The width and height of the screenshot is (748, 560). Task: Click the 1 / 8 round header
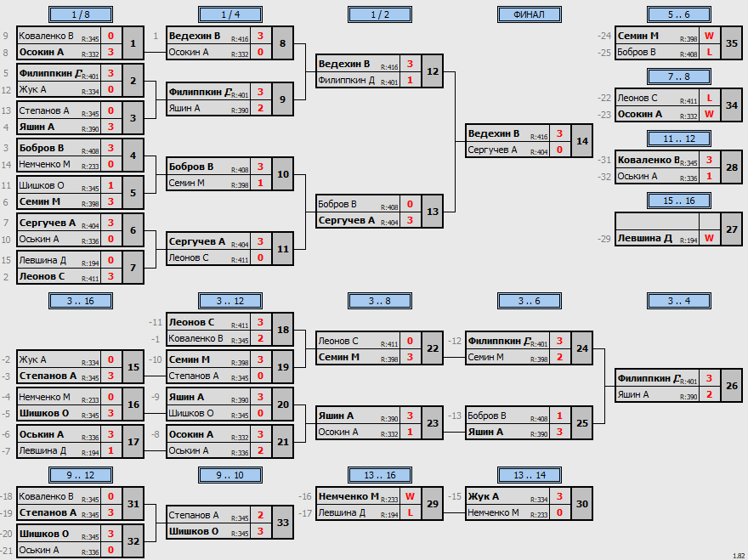(x=81, y=14)
